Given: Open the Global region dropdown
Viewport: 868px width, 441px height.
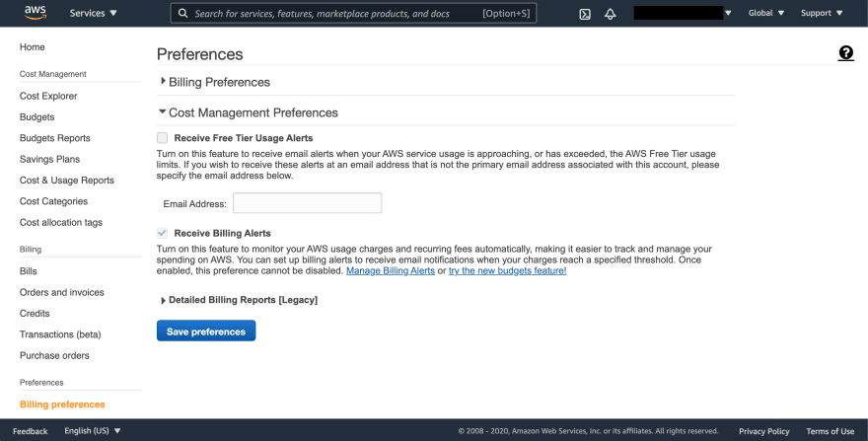Looking at the screenshot, I should (x=766, y=13).
